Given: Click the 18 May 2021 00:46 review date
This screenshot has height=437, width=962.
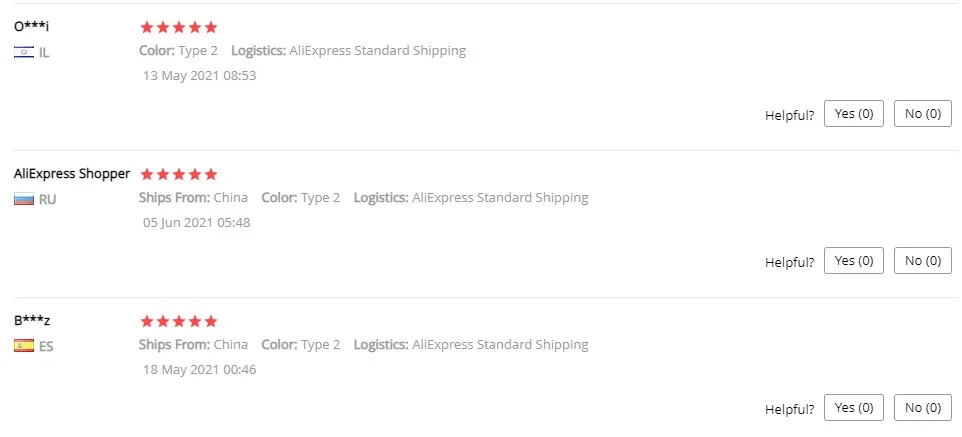Looking at the screenshot, I should click(200, 369).
